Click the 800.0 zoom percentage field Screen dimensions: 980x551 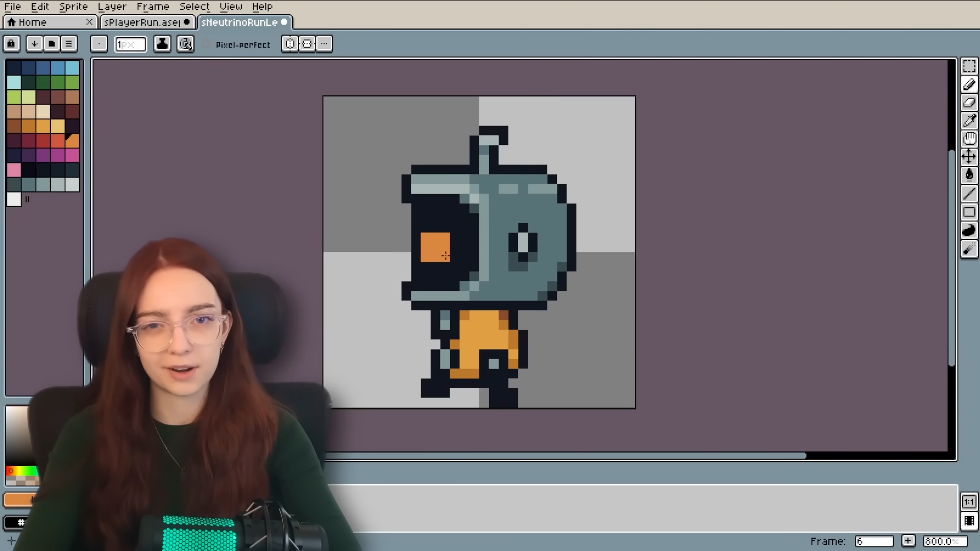coord(945,541)
